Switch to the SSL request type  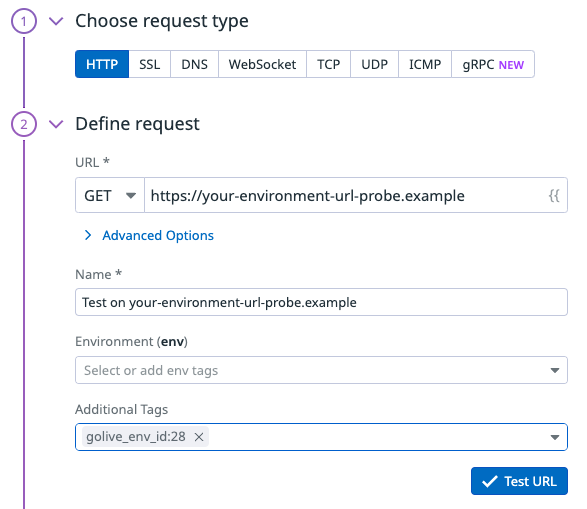[150, 64]
